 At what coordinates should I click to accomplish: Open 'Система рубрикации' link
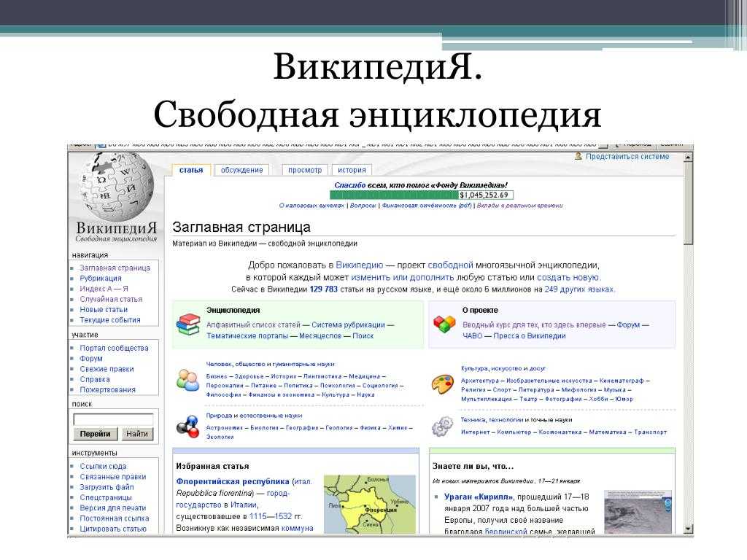pos(348,324)
